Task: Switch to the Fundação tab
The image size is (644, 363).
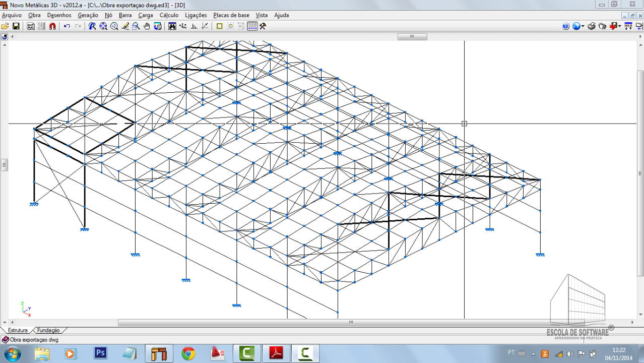Action: [48, 331]
